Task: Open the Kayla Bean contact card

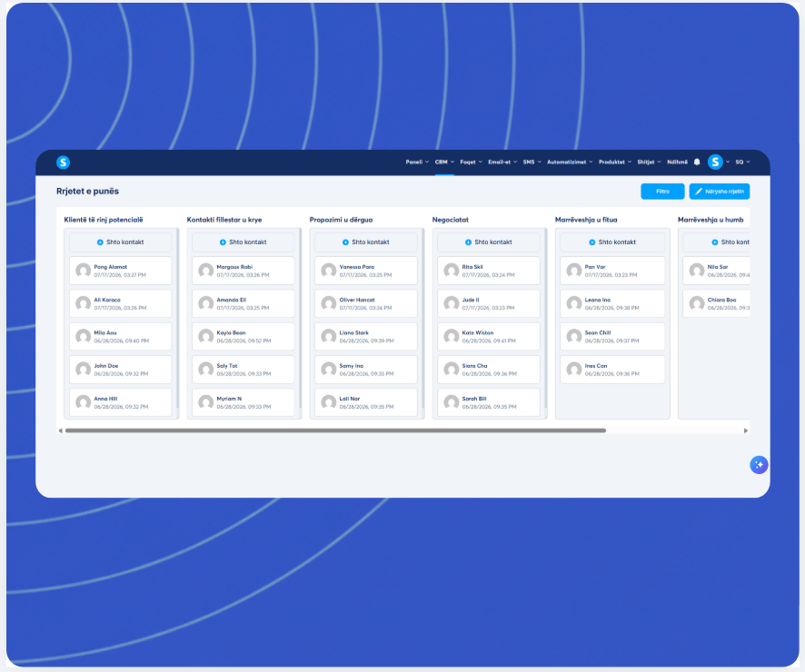Action: coord(243,337)
